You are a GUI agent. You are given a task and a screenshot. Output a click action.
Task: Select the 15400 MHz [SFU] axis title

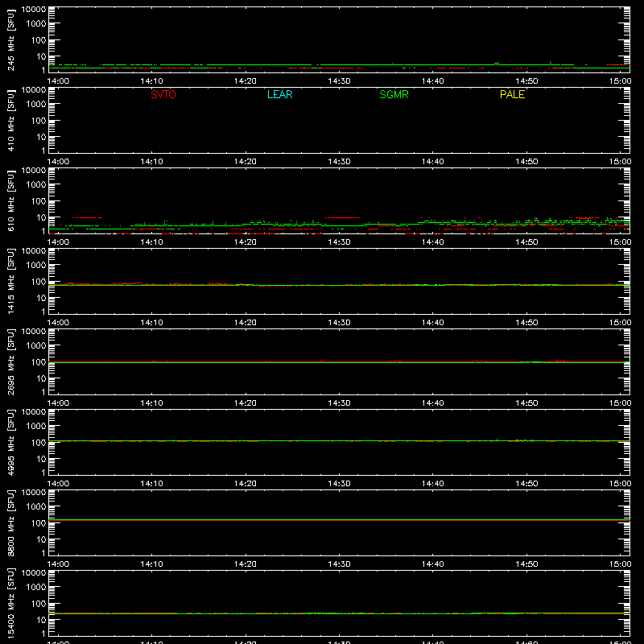[10, 603]
